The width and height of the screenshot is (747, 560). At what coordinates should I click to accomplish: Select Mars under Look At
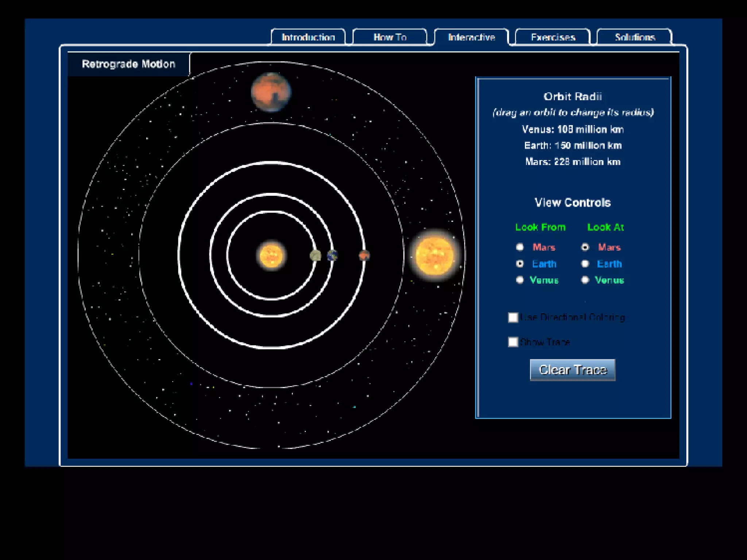tap(585, 247)
